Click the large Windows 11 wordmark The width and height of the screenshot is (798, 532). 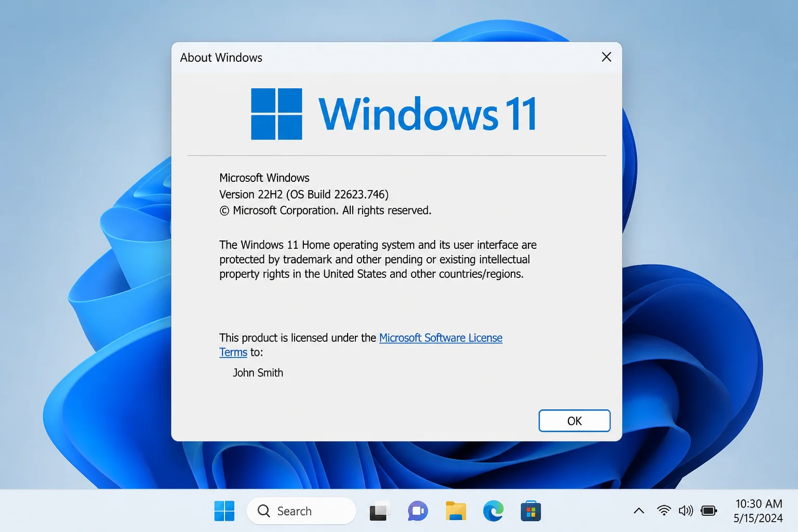point(428,114)
